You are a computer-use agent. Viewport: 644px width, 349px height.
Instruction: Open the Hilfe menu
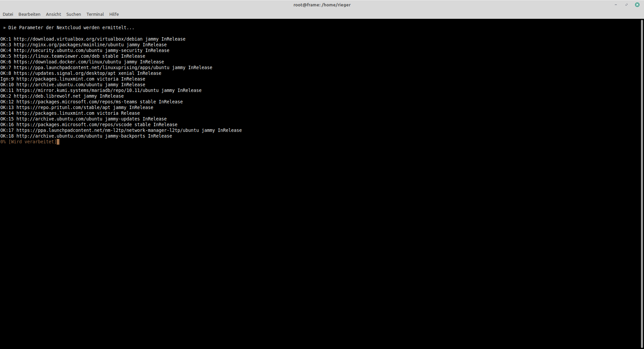pyautogui.click(x=114, y=14)
